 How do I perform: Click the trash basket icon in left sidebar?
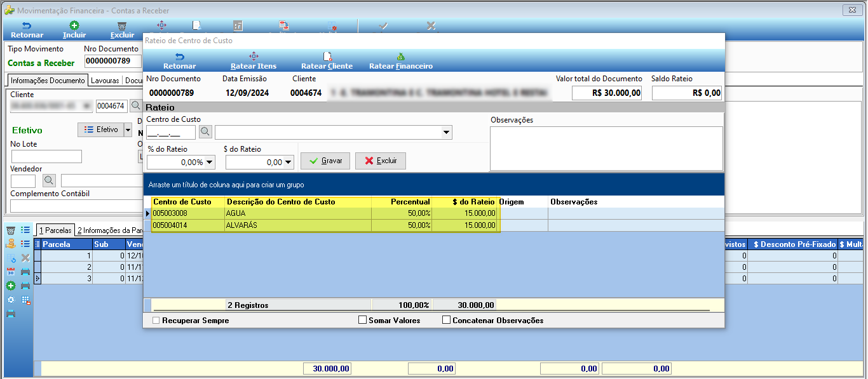click(x=11, y=230)
